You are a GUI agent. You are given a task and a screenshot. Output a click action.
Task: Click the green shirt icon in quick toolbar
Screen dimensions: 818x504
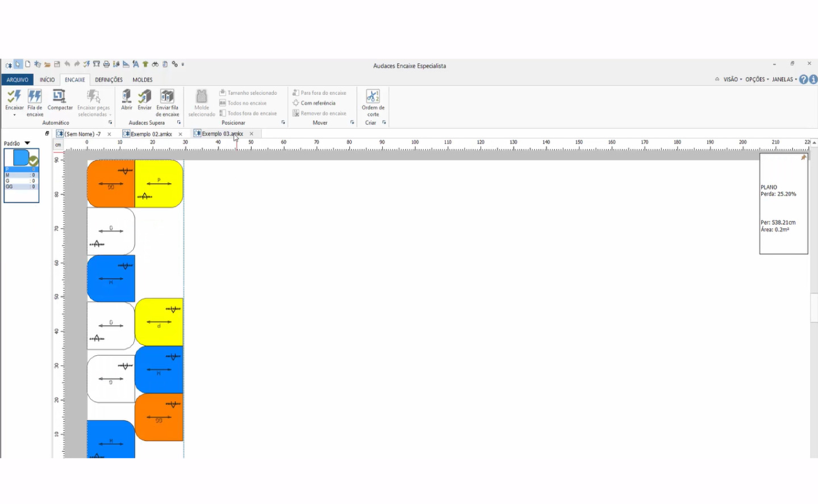[145, 64]
